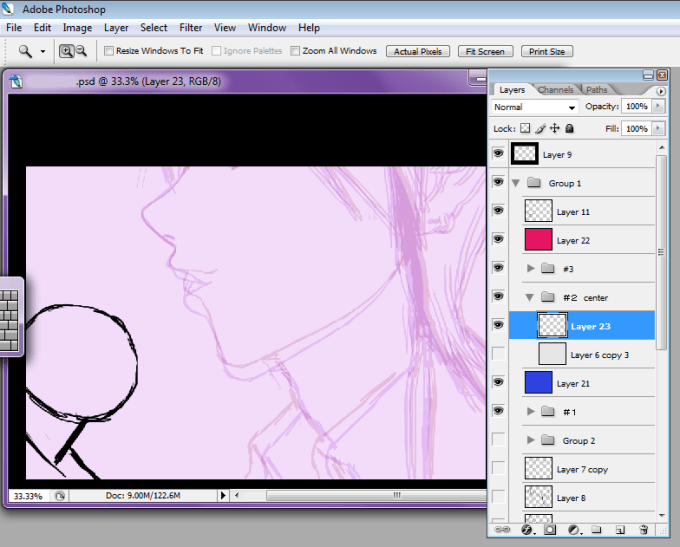The image size is (680, 547).
Task: Open the Image menu
Action: coord(77,28)
